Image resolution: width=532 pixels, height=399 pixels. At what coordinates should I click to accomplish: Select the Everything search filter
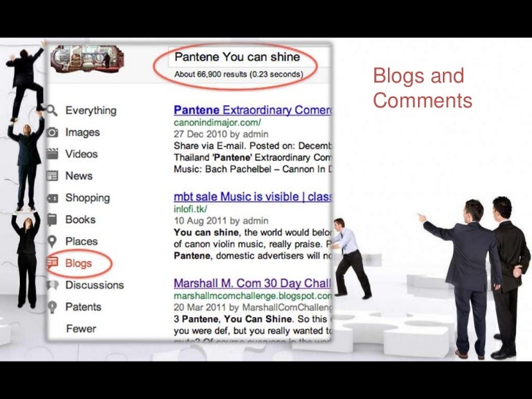[91, 110]
